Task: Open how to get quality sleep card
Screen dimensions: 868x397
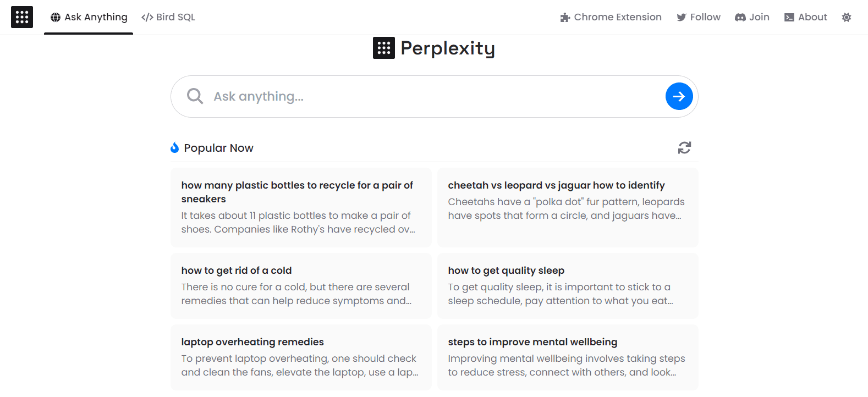Action: click(568, 285)
